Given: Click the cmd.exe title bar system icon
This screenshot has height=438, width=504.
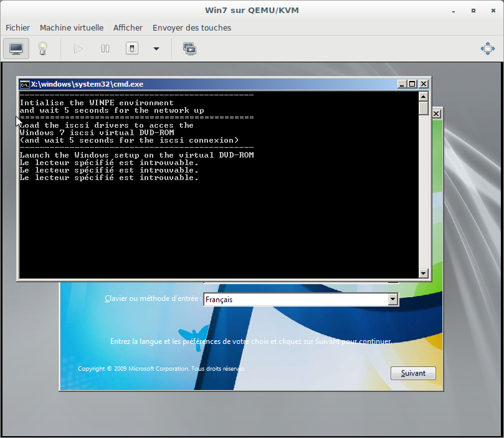Looking at the screenshot, I should point(24,85).
